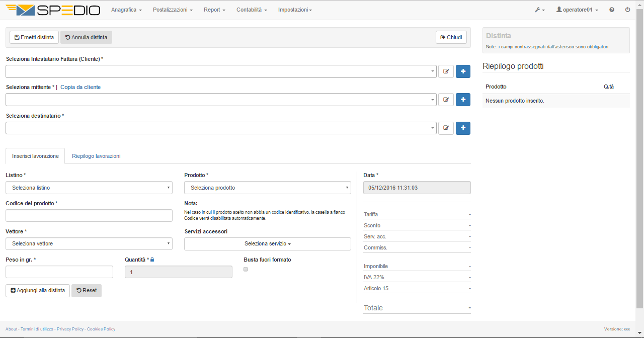Viewport: 644px width, 338px height.
Task: Switch to Riepilogo lavorazioni tab
Action: (x=96, y=156)
